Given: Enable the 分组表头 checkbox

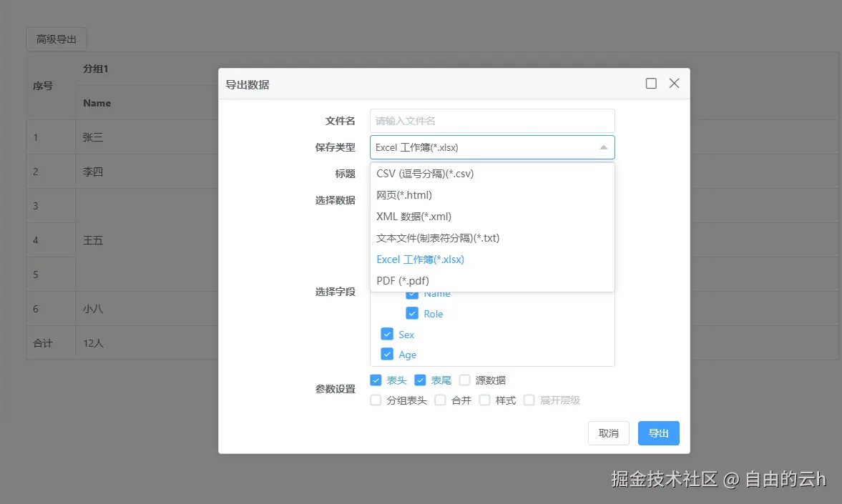Looking at the screenshot, I should 376,400.
